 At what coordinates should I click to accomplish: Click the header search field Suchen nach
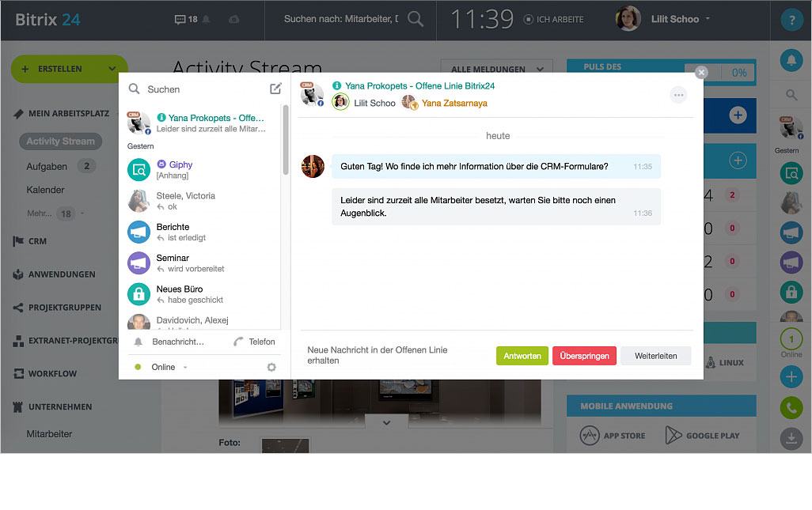(x=341, y=19)
